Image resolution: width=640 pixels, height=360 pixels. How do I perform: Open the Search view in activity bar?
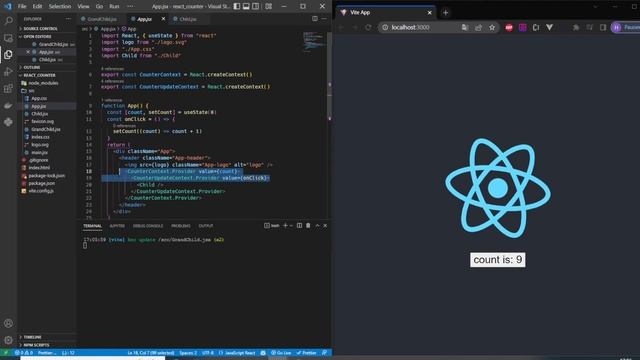[x=8, y=21]
